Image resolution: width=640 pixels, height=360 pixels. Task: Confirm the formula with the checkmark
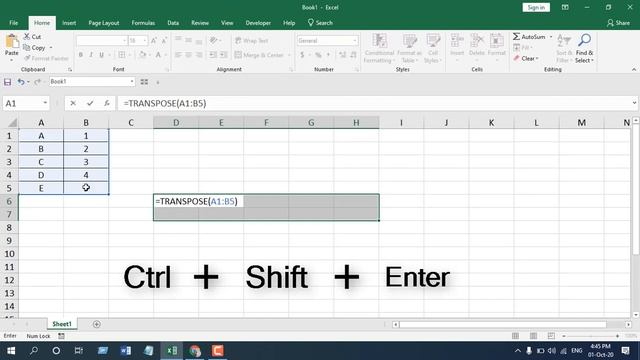tap(90, 103)
